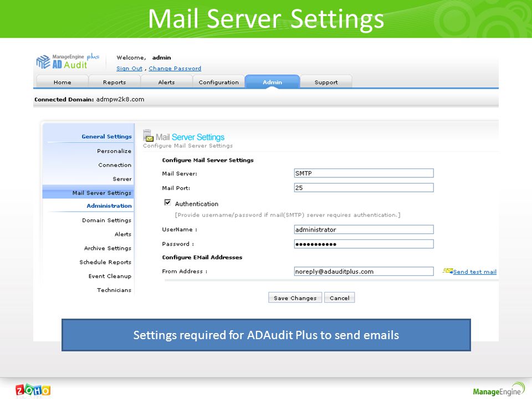Viewport: 532px width, 399px height.
Task: Open Schedule Reports in the sidebar
Action: [105, 262]
